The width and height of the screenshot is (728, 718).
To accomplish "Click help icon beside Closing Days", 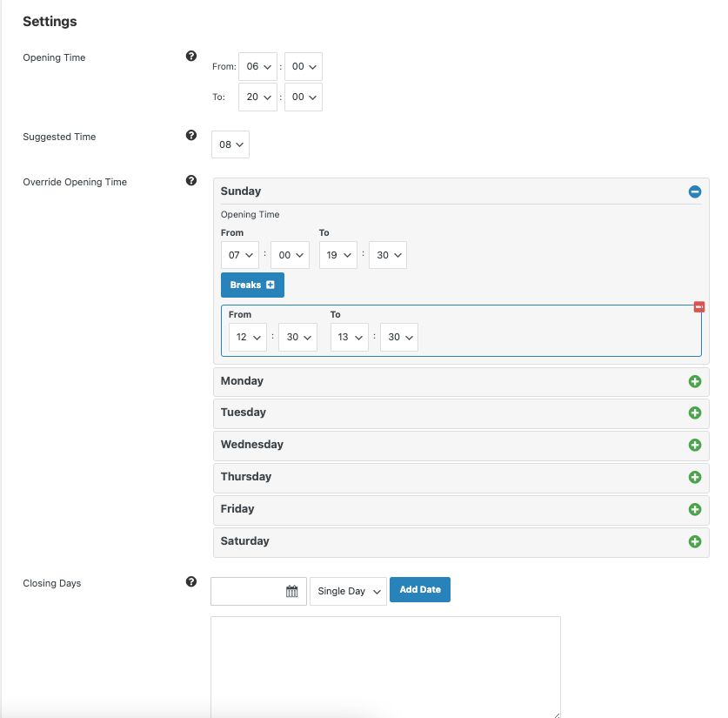I will tap(190, 582).
